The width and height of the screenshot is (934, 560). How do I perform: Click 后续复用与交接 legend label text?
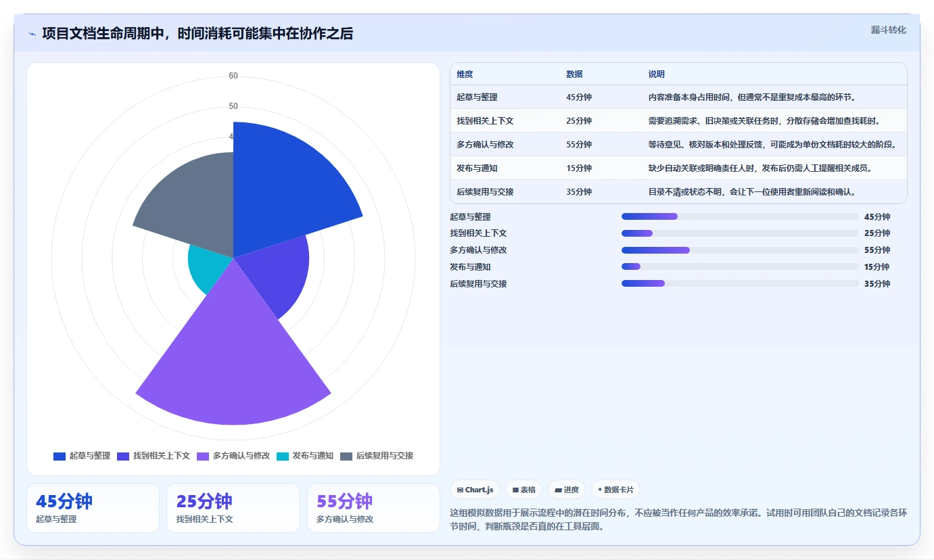[385, 456]
